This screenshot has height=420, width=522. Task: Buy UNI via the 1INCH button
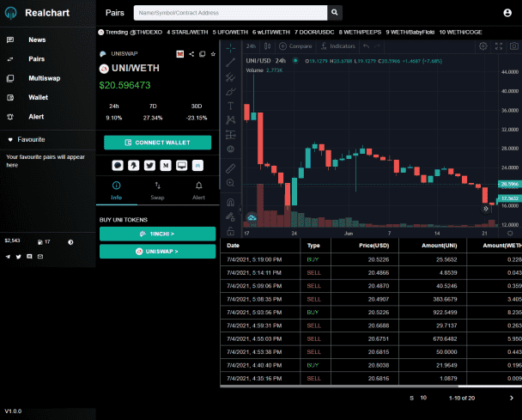pos(157,234)
